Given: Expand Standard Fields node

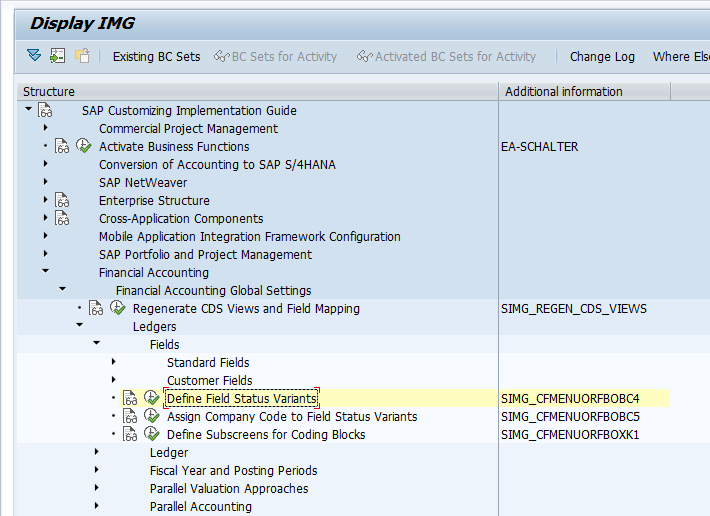Looking at the screenshot, I should pyautogui.click(x=114, y=362).
